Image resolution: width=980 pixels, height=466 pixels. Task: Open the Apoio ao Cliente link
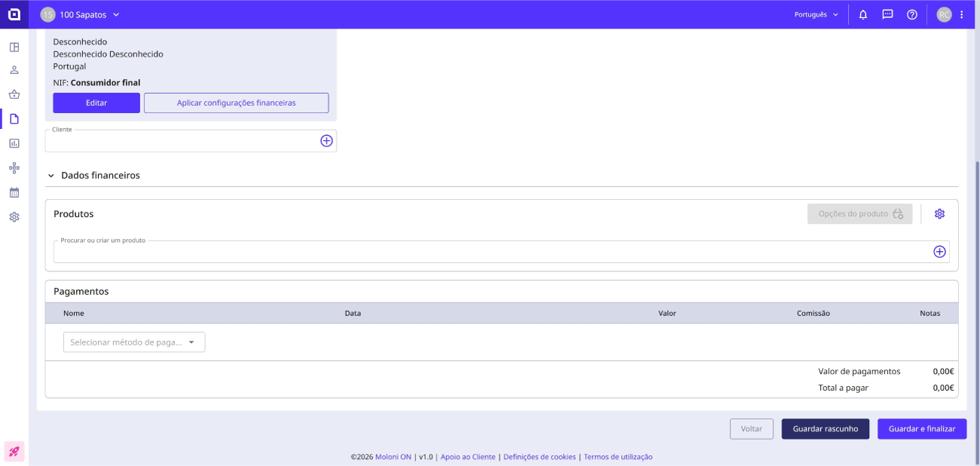click(468, 457)
